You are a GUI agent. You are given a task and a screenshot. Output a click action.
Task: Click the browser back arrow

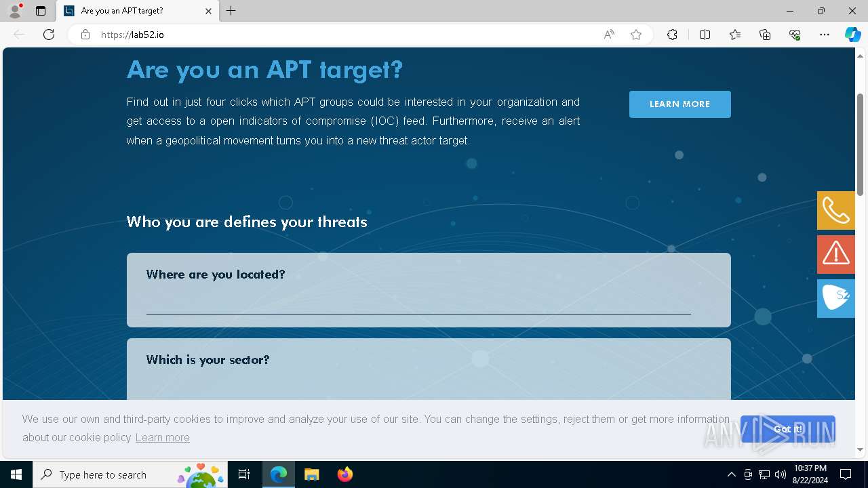(19, 35)
